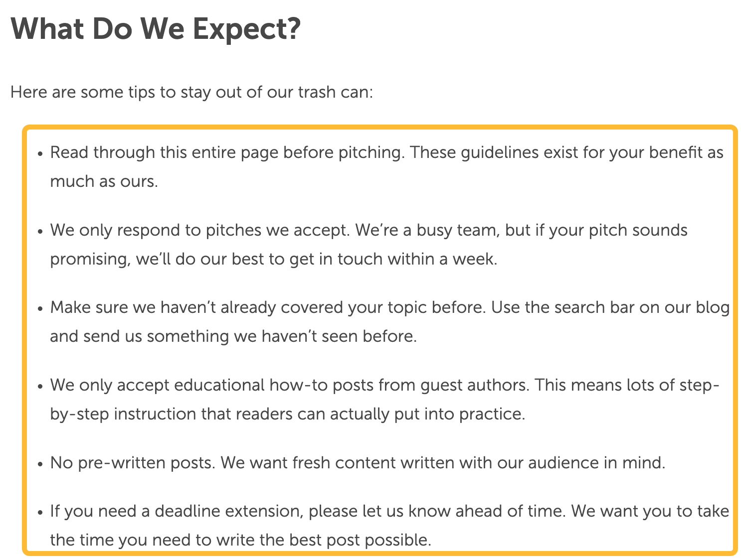The image size is (741, 560).
Task: Click 'something we haven't seen before' text
Action: tap(281, 336)
